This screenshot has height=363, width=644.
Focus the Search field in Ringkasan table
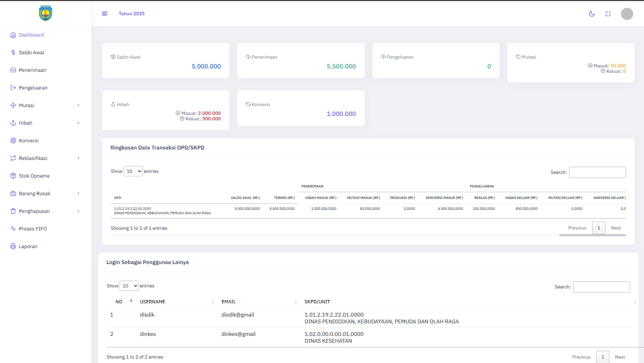(597, 172)
